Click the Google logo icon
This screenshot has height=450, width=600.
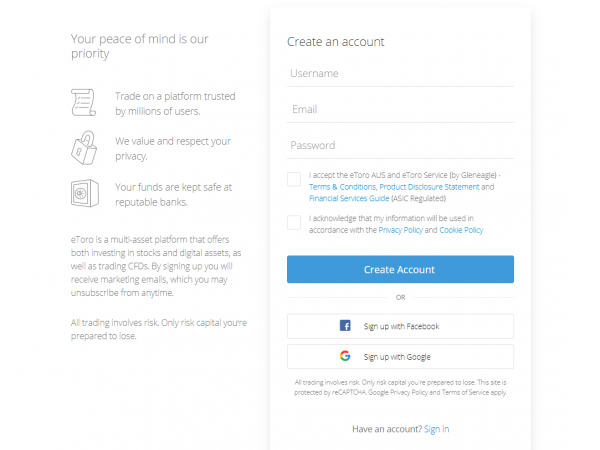[x=345, y=356]
